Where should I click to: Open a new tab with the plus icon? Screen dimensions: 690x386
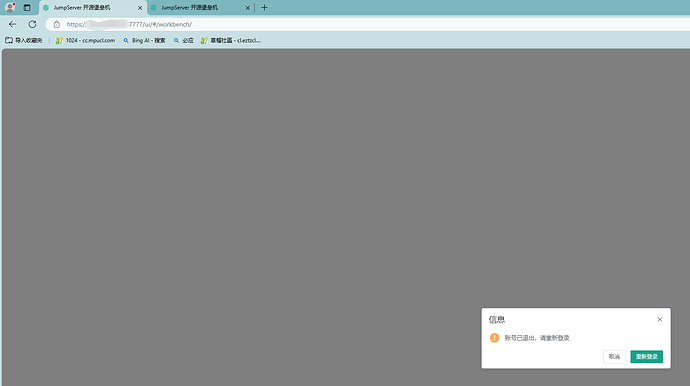[264, 7]
